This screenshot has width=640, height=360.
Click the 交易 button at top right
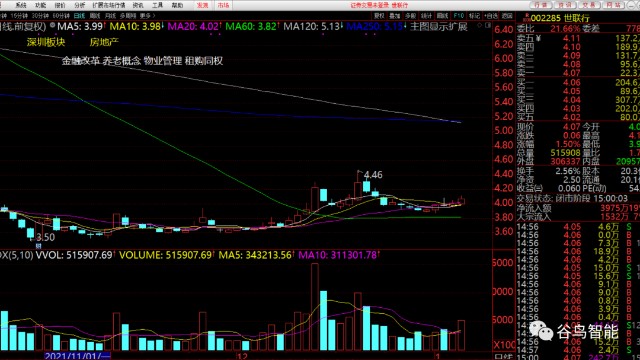(589, 5)
